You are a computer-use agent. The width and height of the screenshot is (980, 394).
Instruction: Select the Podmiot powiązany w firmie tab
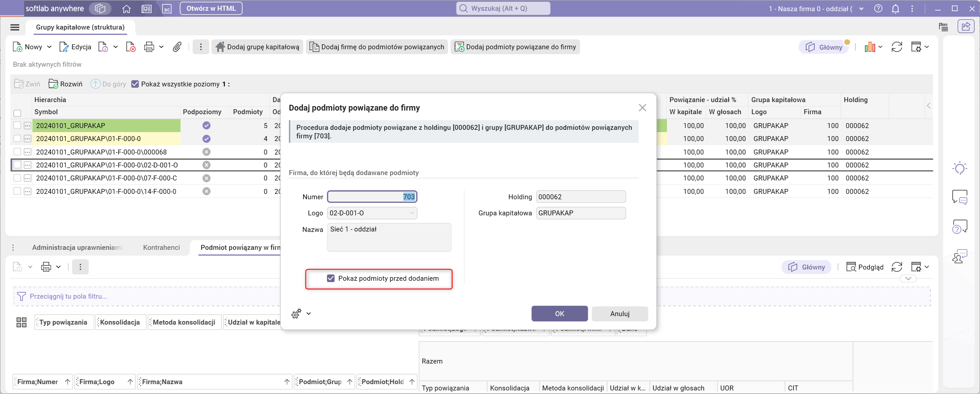click(241, 248)
